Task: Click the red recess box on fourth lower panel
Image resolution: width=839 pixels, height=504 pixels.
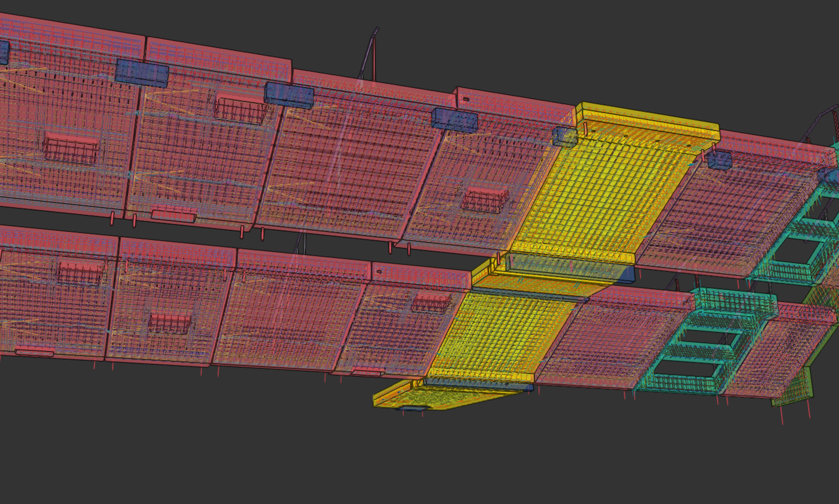Action: [x=431, y=302]
